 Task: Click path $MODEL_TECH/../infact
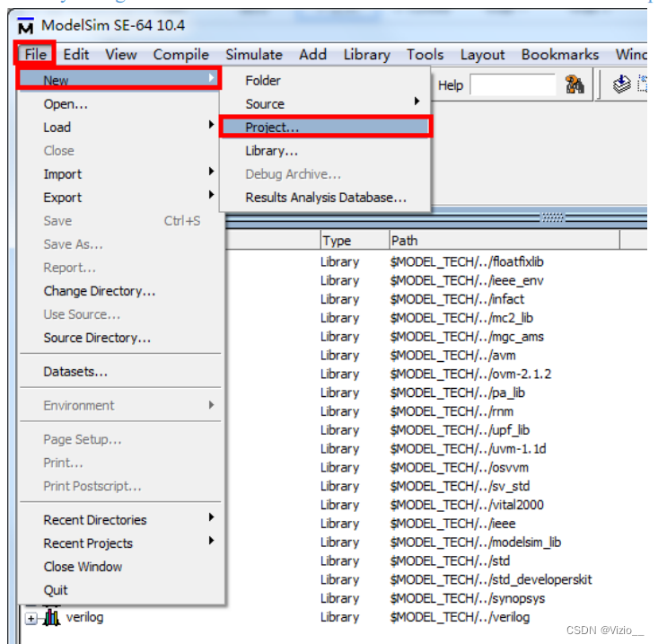pos(457,299)
